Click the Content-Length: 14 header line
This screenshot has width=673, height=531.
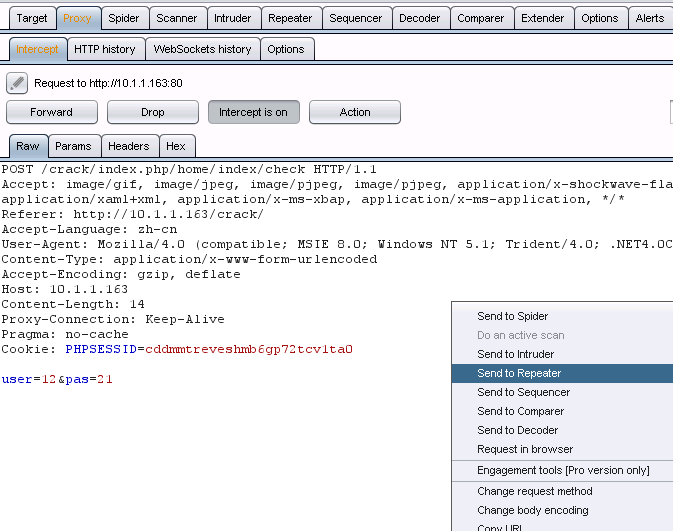pyautogui.click(x=73, y=304)
